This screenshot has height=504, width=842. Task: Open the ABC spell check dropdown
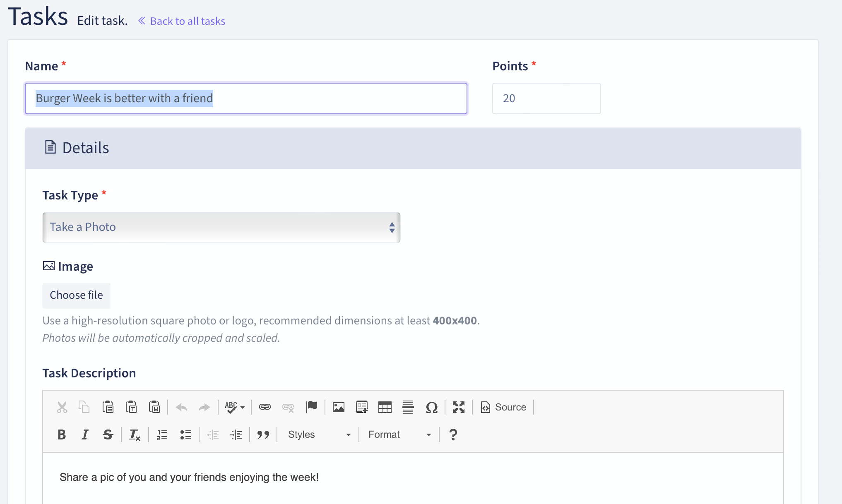coord(235,407)
